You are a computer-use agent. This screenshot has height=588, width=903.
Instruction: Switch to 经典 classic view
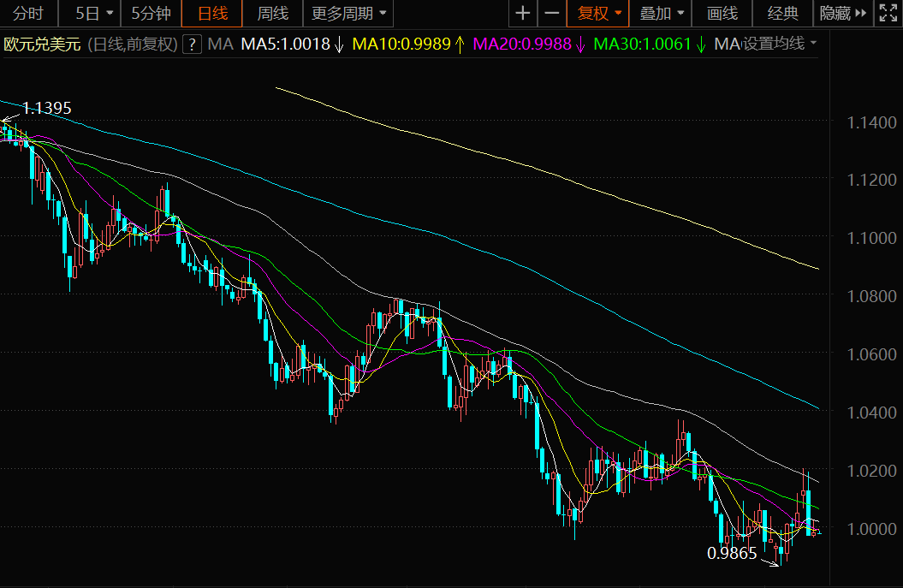tap(782, 13)
